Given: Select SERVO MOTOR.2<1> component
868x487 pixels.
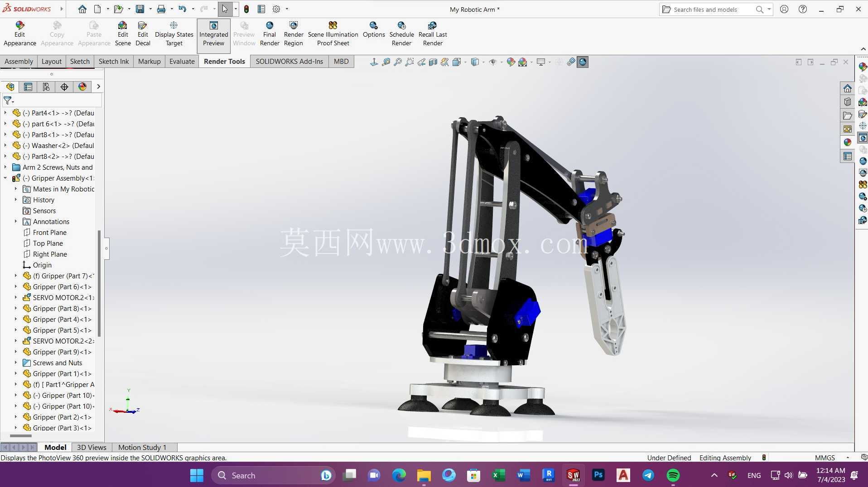Looking at the screenshot, I should 63,297.
